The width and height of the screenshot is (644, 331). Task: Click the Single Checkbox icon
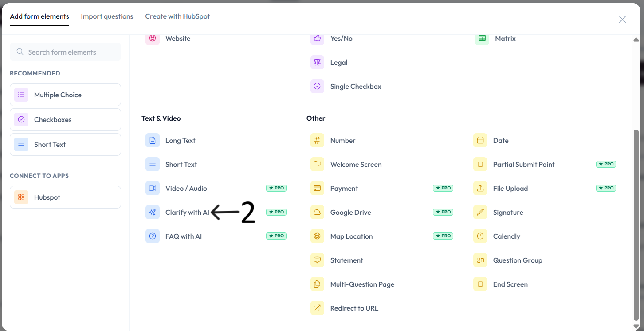317,87
